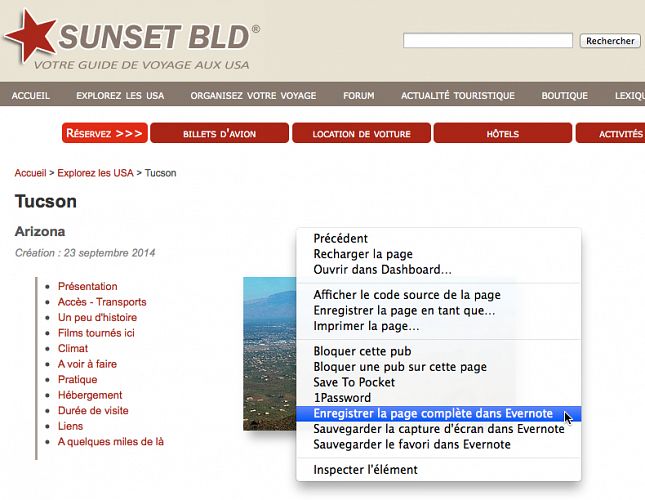Open the Hébergement sidebar link
The height and width of the screenshot is (500, 645).
point(90,395)
